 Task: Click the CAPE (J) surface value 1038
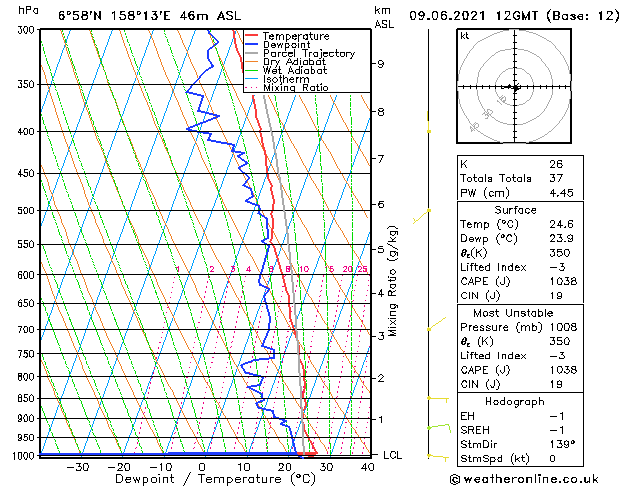click(x=563, y=281)
